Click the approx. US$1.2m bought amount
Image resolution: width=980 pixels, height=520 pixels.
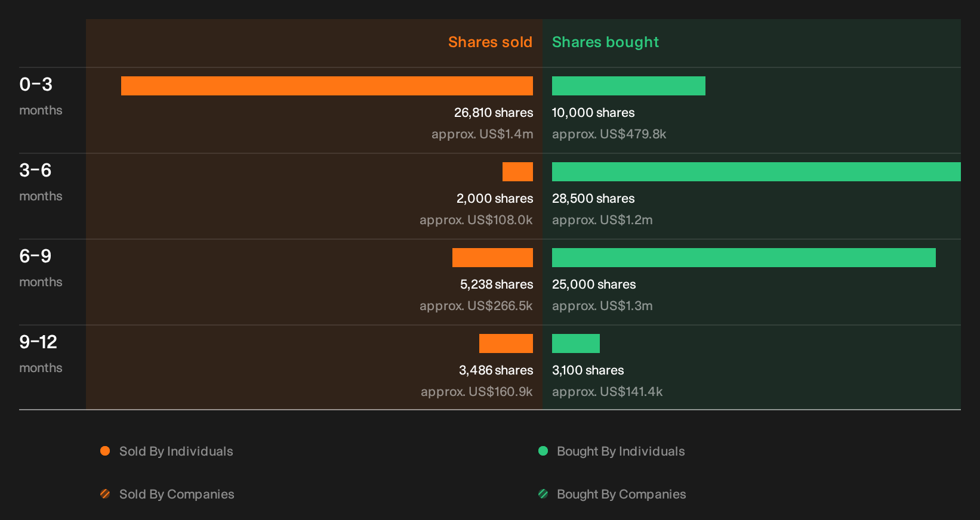point(602,220)
